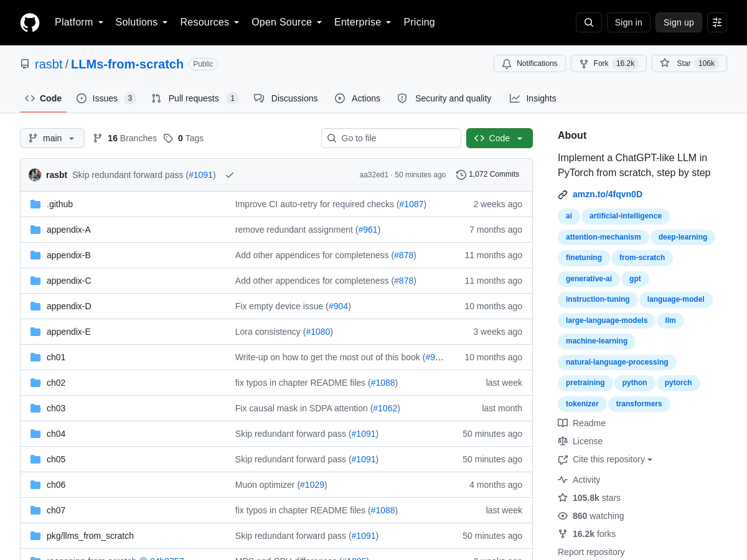Image resolution: width=747 pixels, height=560 pixels.
Task: Switch to the Discussions tab
Action: coord(286,98)
